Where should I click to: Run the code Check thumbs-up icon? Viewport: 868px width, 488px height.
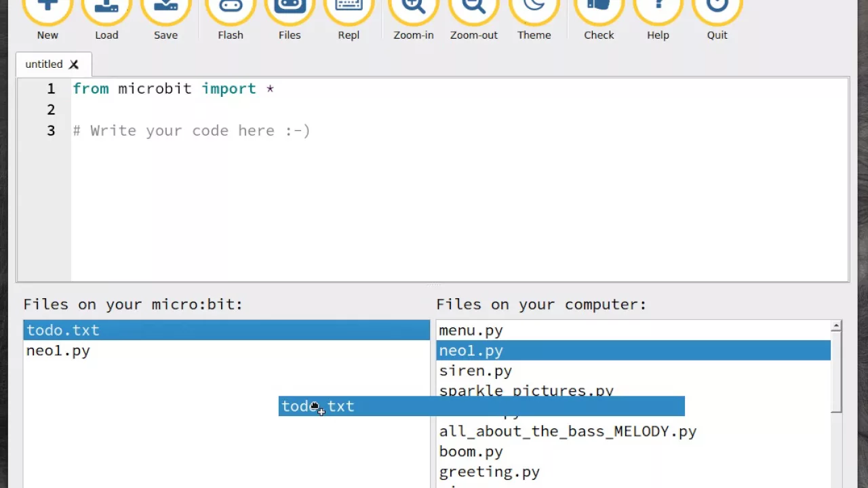599,12
